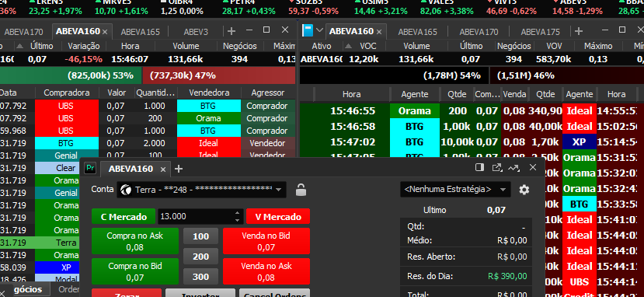Switch to the ABEVA165 tab on left panel

(x=140, y=32)
